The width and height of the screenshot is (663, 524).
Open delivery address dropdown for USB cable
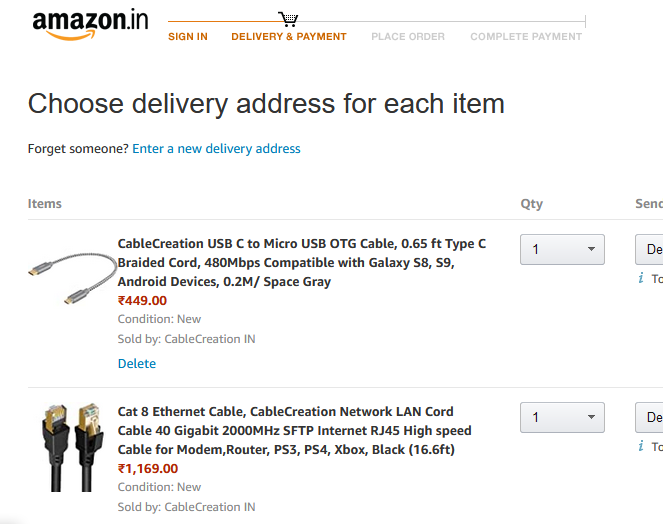click(x=649, y=250)
